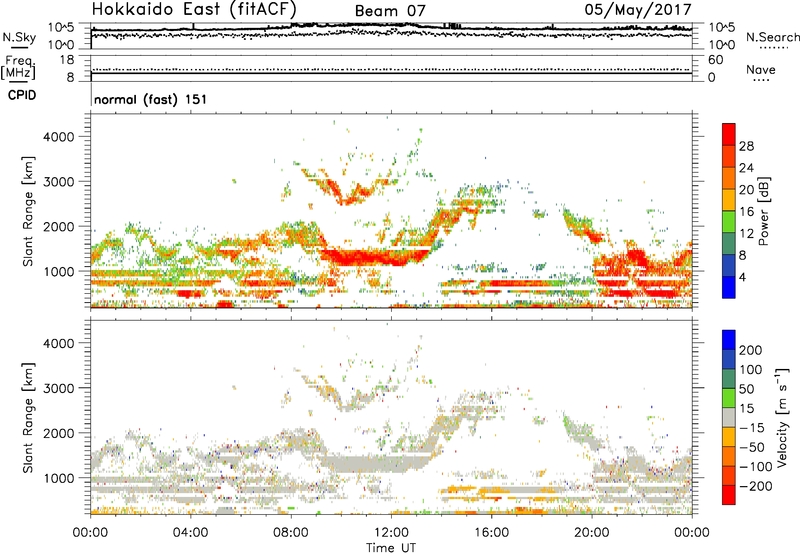Click the '-200' value on Velocity colorbar
The width and height of the screenshot is (800, 554).
[756, 486]
